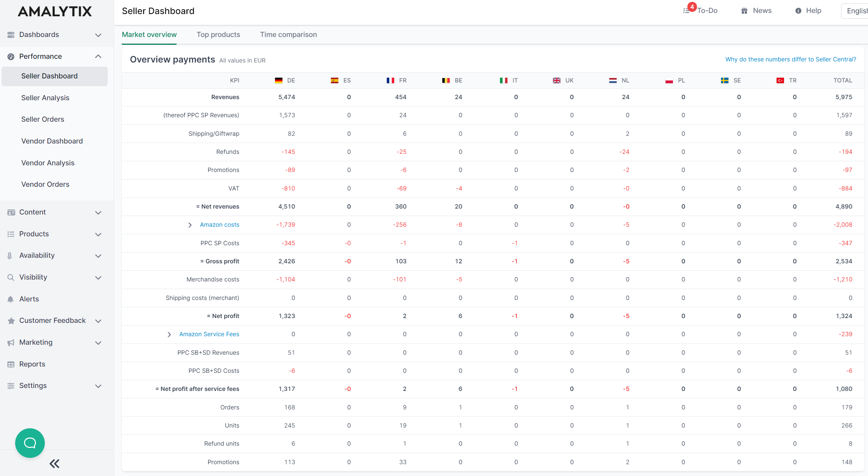Viewport: 868px width, 476px height.
Task: Expand the Amazon costs row arrow
Action: pyautogui.click(x=190, y=225)
